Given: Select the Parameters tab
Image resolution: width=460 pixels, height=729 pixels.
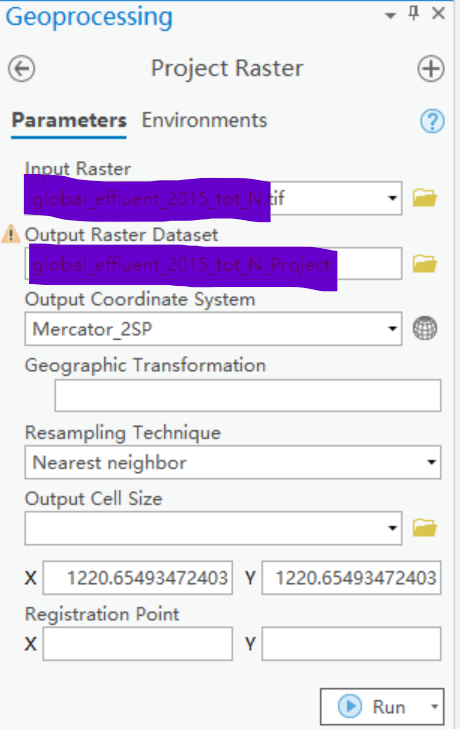Looking at the screenshot, I should (x=69, y=120).
